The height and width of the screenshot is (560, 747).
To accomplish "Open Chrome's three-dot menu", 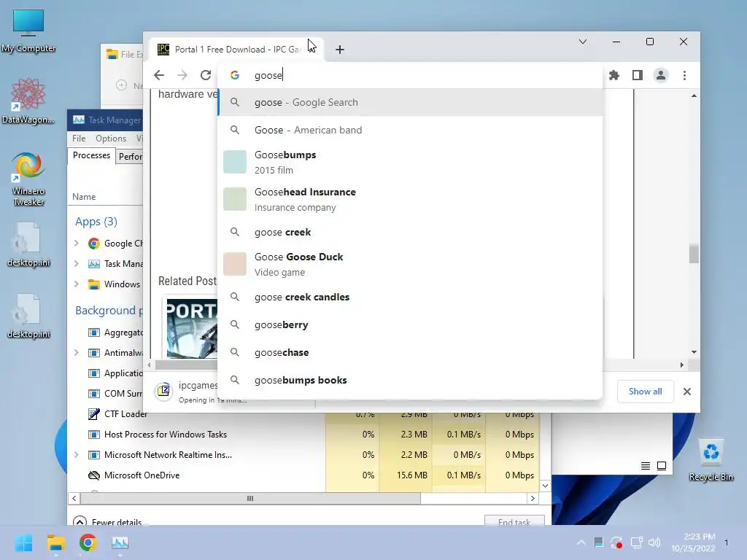I will tap(684, 75).
